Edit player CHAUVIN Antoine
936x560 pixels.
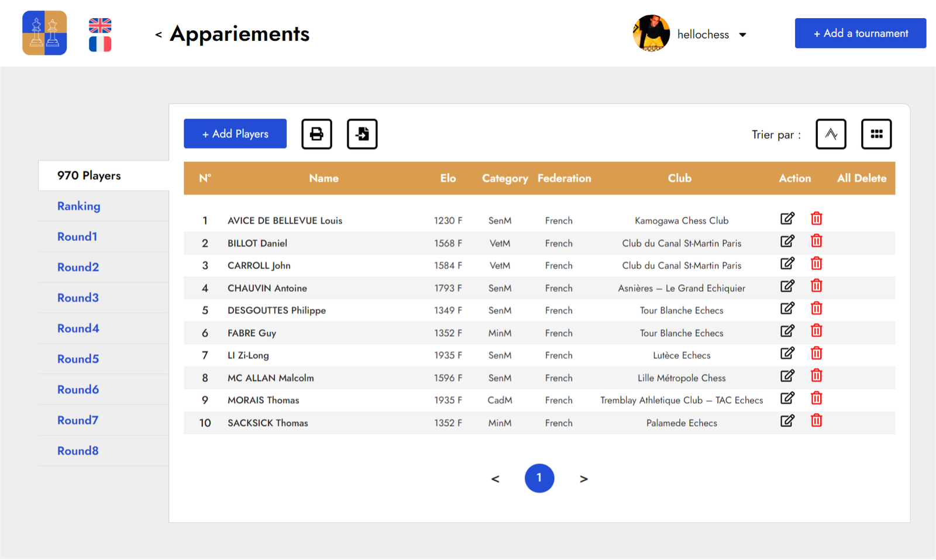click(x=787, y=286)
